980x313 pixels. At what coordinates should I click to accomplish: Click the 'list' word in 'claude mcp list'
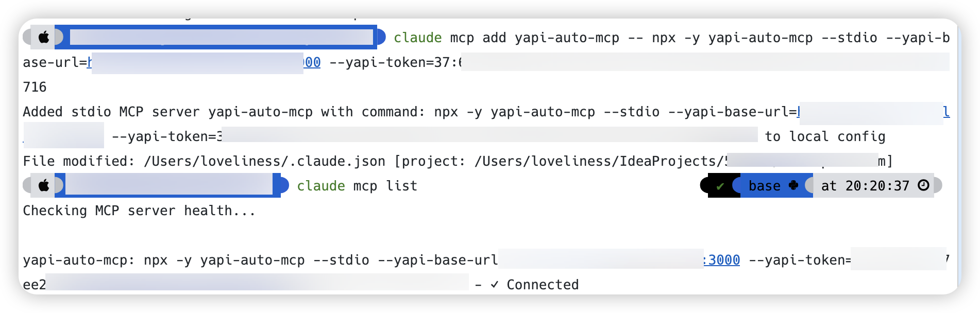[x=402, y=186]
